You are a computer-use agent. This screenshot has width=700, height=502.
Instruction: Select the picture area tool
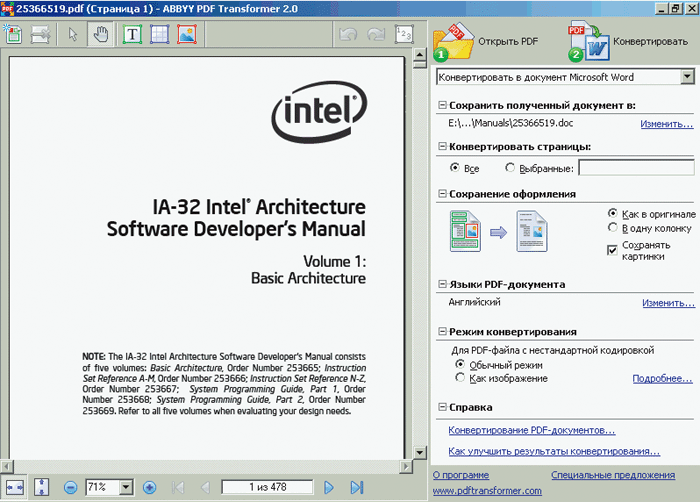187,34
